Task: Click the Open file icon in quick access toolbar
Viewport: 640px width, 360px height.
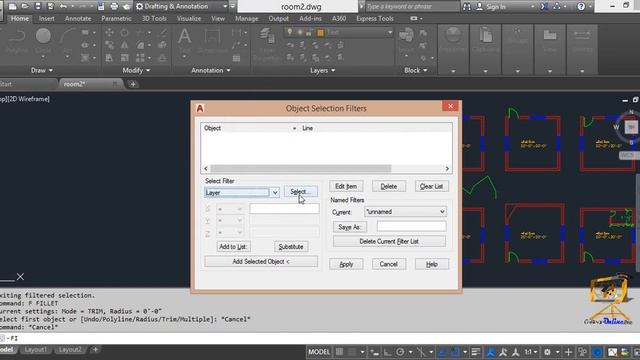Action: click(25, 6)
